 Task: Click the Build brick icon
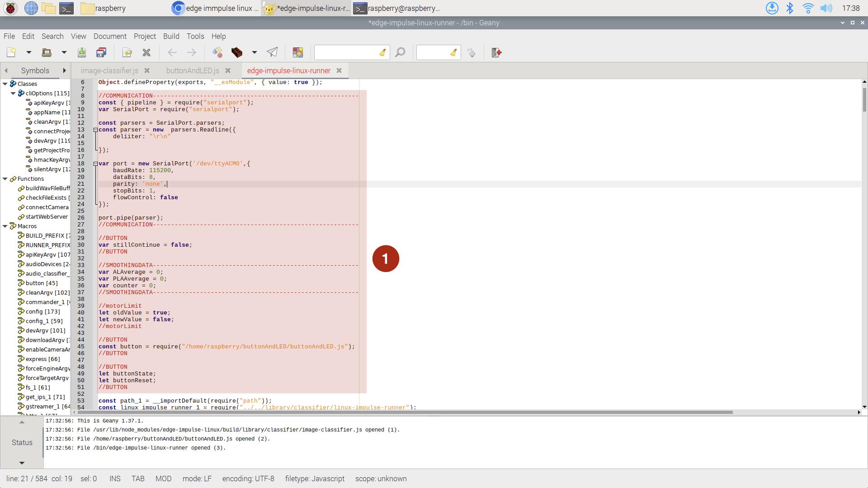tap(237, 52)
